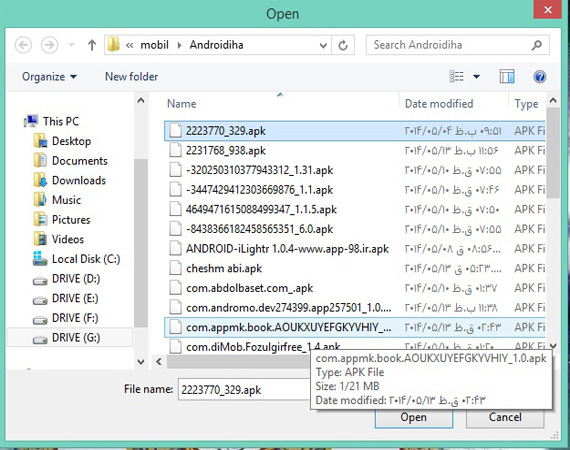Screen dimensions: 570x450
Task: Click the file icon of 2231768_938.apk
Action: [x=176, y=150]
